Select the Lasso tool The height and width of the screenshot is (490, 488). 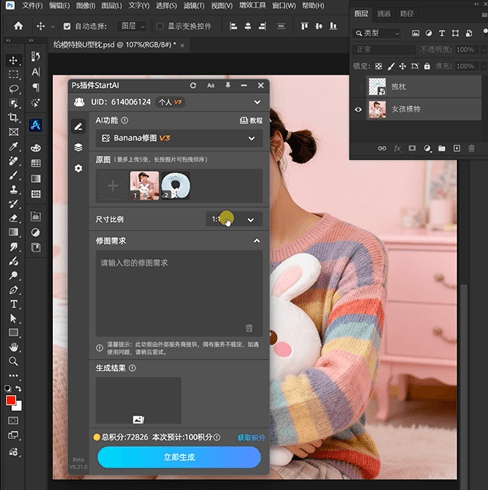(13, 89)
